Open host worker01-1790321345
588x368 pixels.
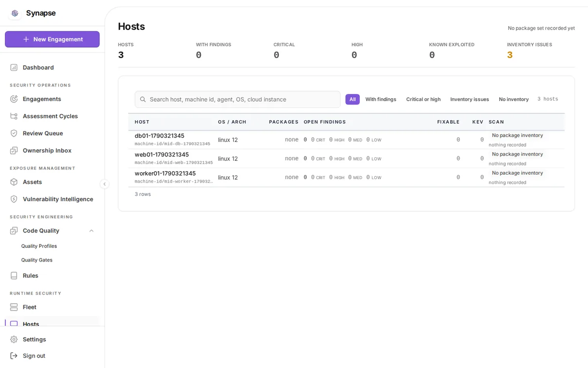[x=165, y=173]
